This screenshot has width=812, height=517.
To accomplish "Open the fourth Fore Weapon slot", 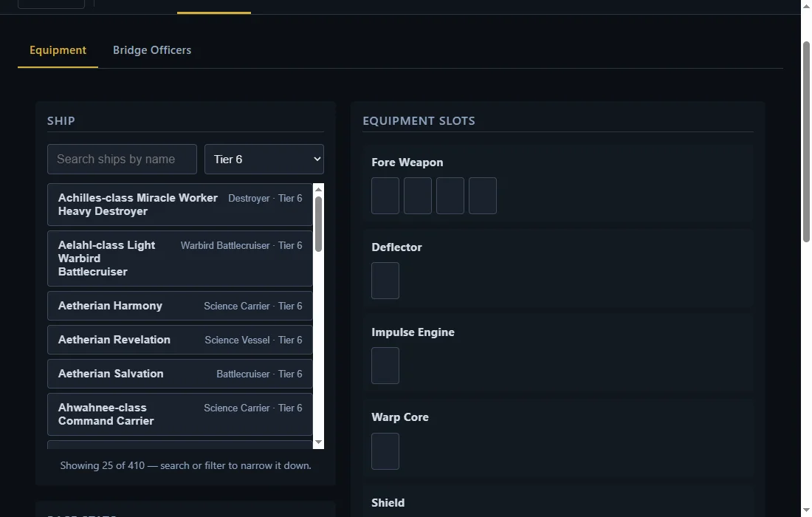I will (483, 196).
